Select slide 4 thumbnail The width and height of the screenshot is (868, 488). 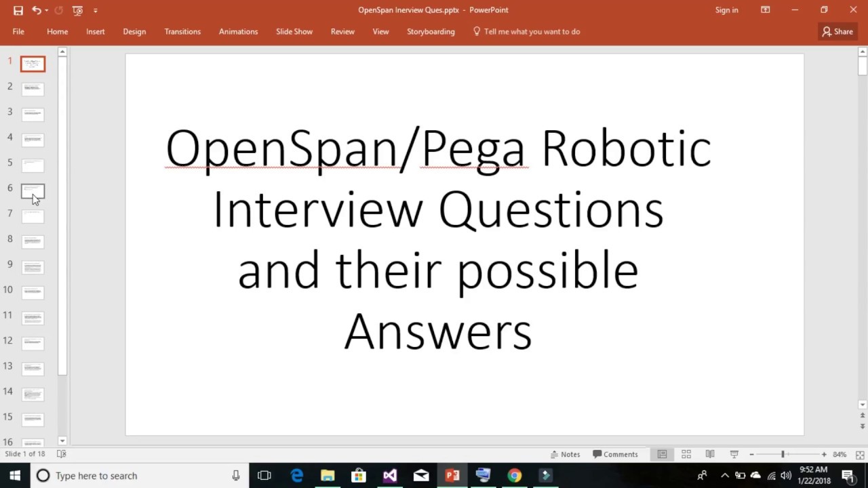(33, 140)
